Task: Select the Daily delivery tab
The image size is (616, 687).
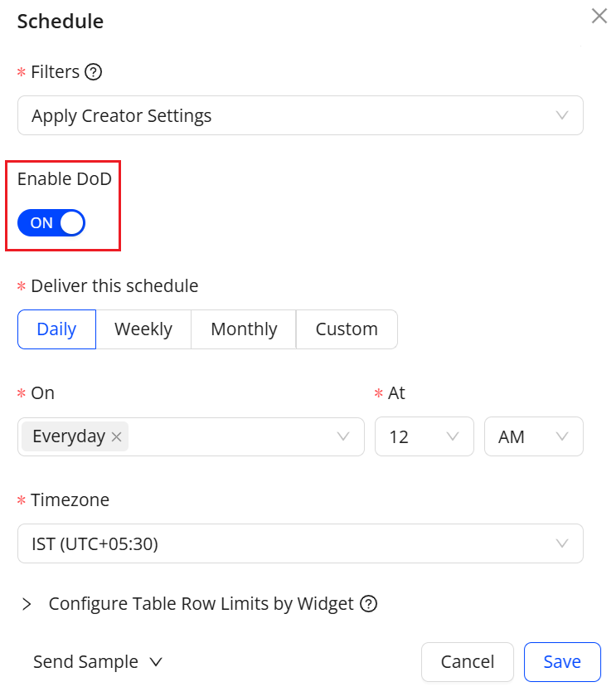Action: coord(56,329)
